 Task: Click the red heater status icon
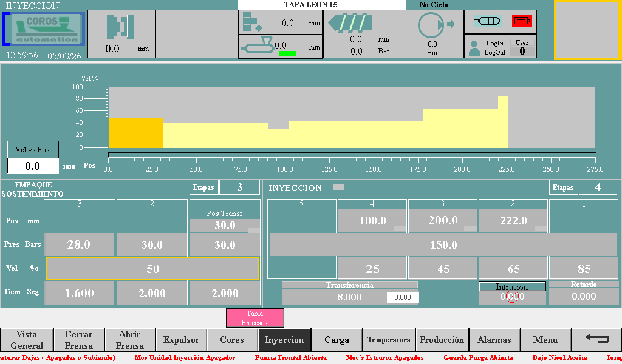click(x=521, y=21)
